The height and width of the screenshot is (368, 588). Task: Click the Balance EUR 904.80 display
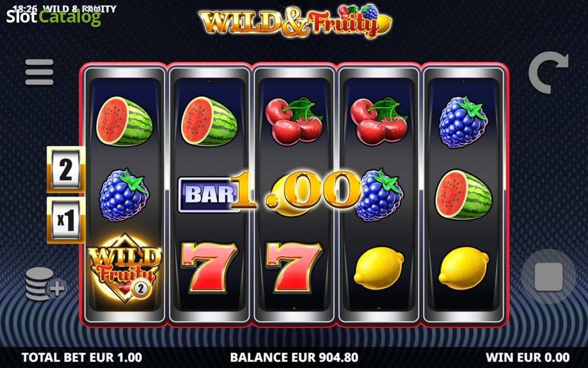pos(294,357)
